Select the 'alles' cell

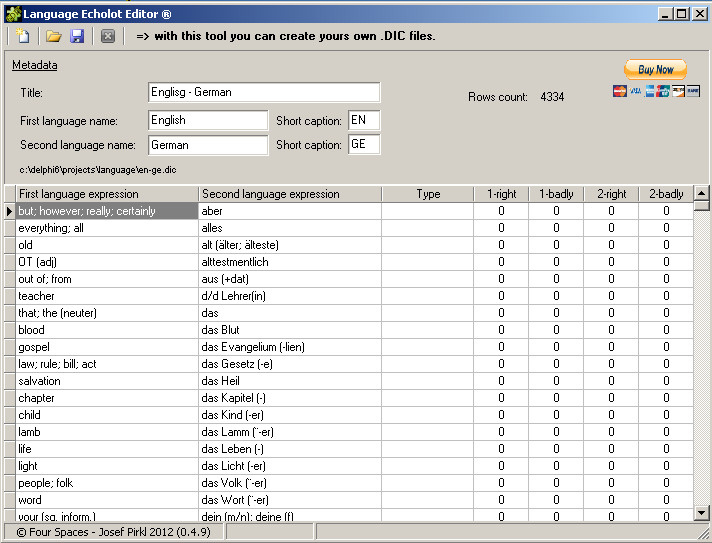(290, 228)
